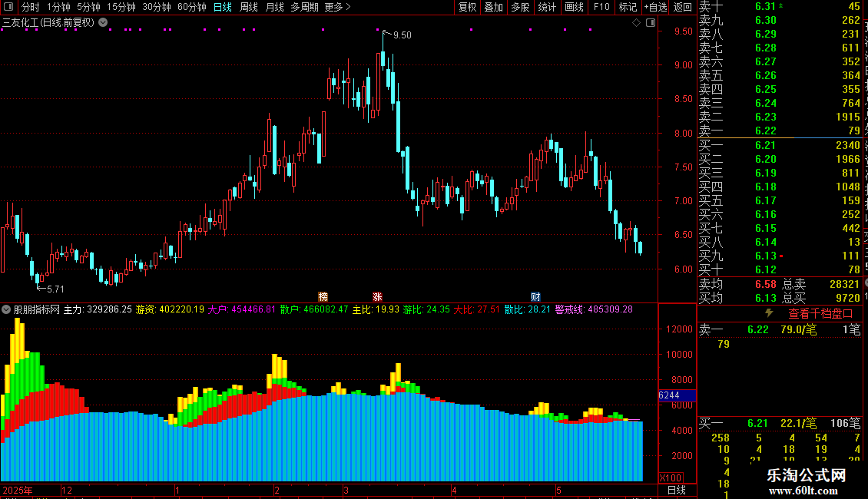Click the lightning bolt icon beside 查看千档盘口
868x499 pixels.
770,313
